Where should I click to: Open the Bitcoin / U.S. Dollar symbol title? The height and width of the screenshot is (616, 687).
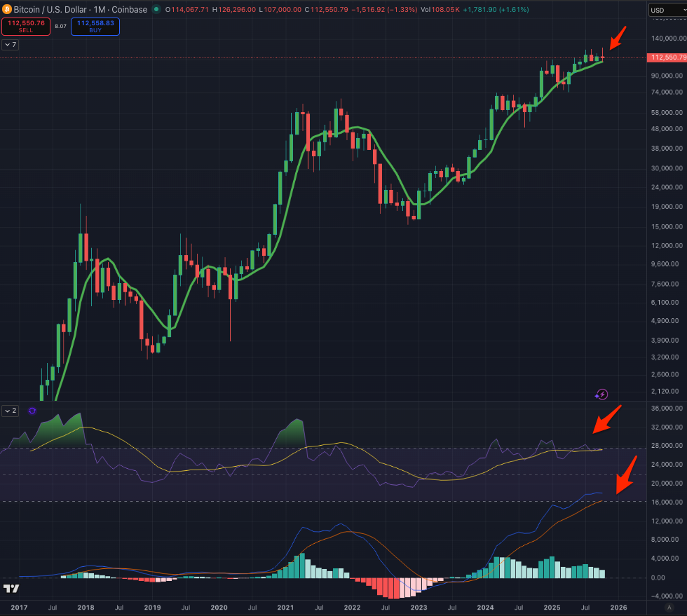(x=80, y=9)
